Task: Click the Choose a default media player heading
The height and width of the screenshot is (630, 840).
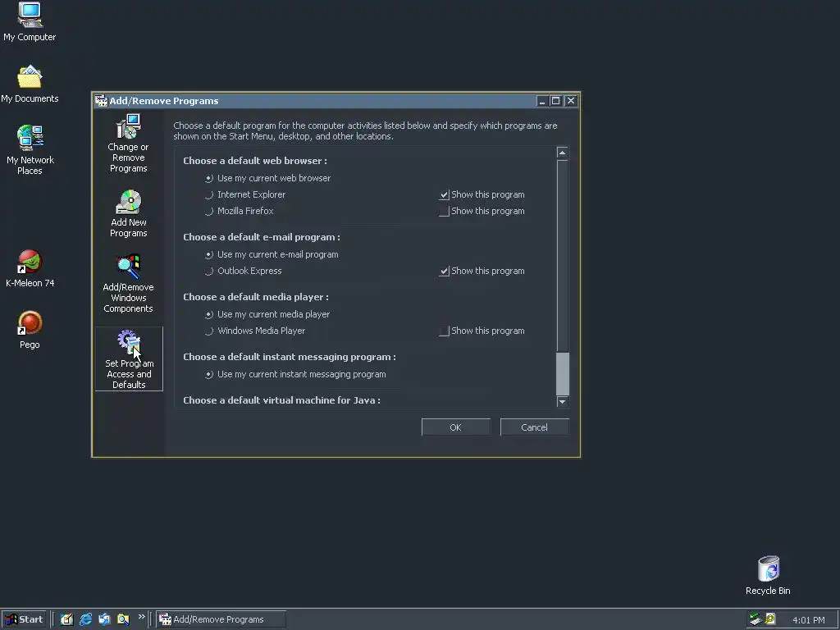Action: point(256,297)
